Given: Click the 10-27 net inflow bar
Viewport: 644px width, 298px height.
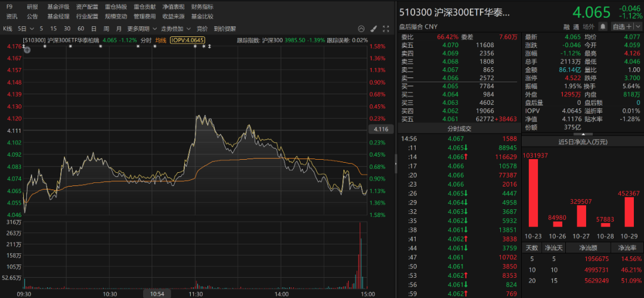Looking at the screenshot, I should (x=581, y=216).
